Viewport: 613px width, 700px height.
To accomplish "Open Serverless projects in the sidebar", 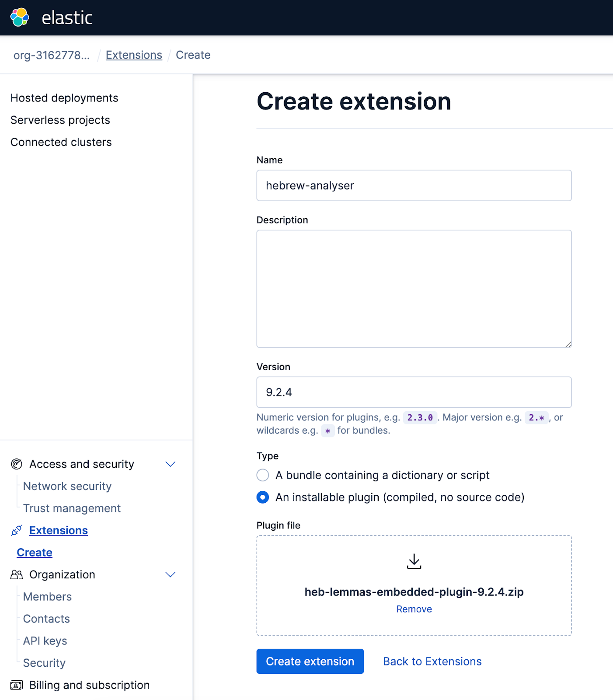I will coord(60,120).
